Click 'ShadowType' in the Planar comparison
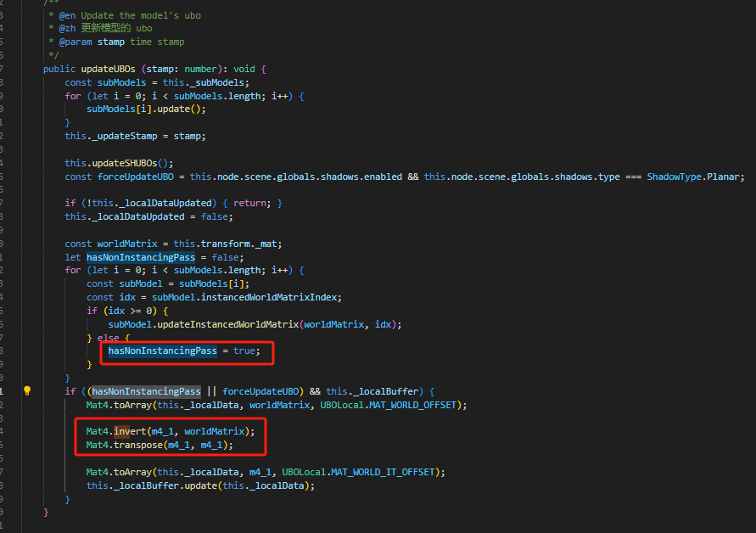Viewport: 756px width, 533px height. [x=674, y=177]
